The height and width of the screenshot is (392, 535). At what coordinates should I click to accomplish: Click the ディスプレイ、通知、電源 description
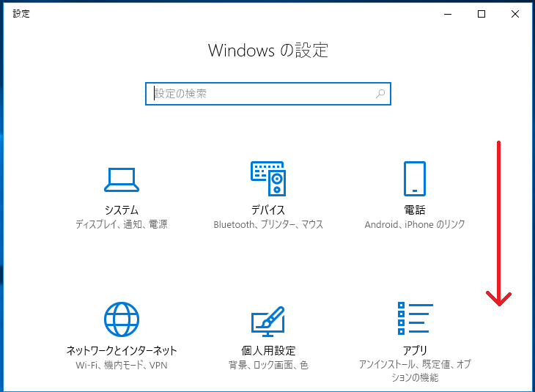click(122, 224)
